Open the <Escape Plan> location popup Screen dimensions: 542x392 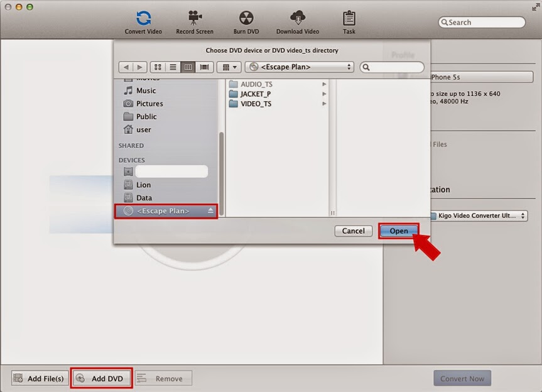(x=300, y=67)
